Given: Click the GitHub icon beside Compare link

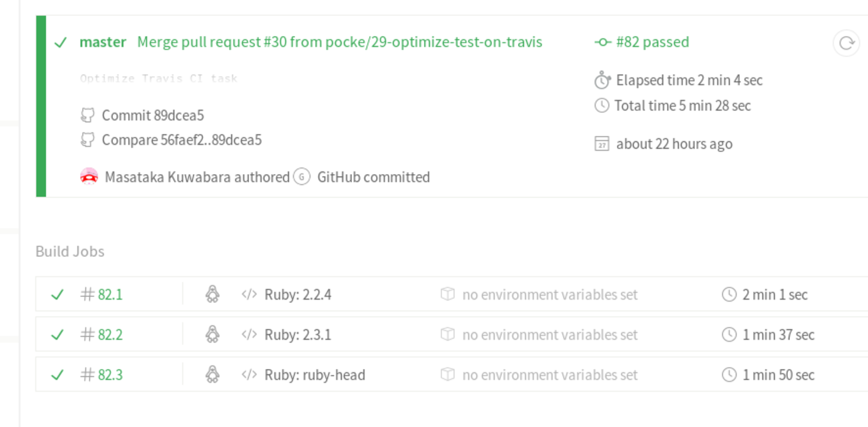Looking at the screenshot, I should [x=87, y=140].
